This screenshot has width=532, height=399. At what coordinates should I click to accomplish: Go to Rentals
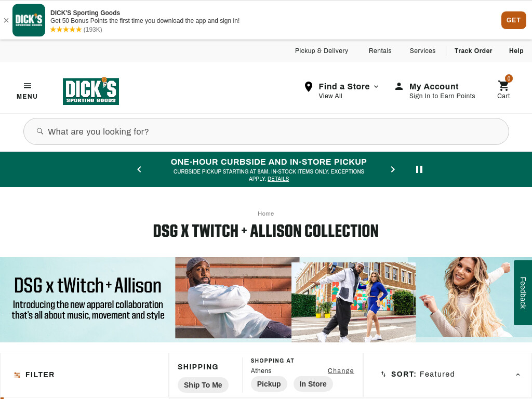tap(380, 50)
